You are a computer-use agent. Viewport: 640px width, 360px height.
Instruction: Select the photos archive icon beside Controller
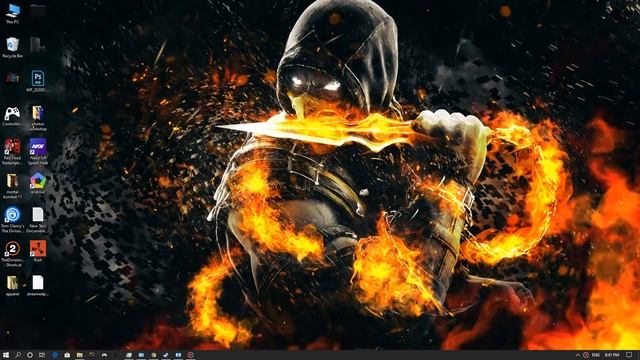[x=38, y=118]
